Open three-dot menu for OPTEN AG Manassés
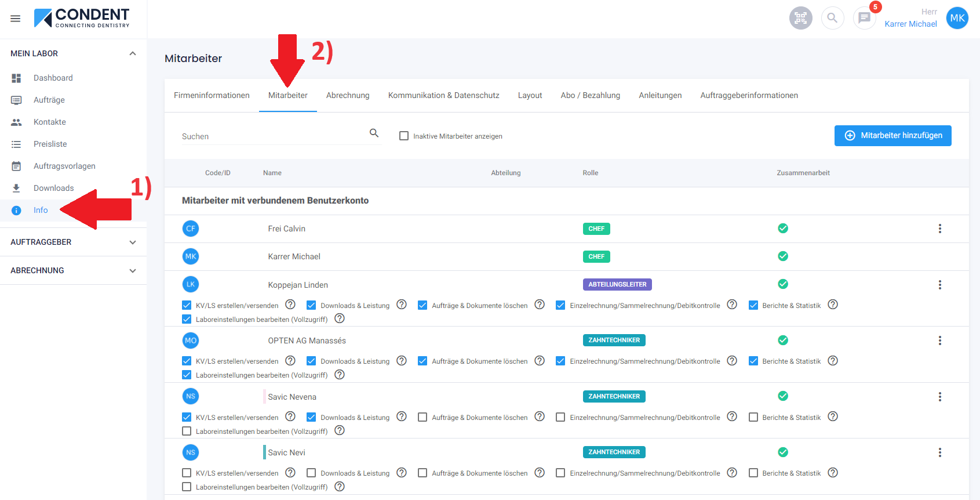 [x=939, y=340]
